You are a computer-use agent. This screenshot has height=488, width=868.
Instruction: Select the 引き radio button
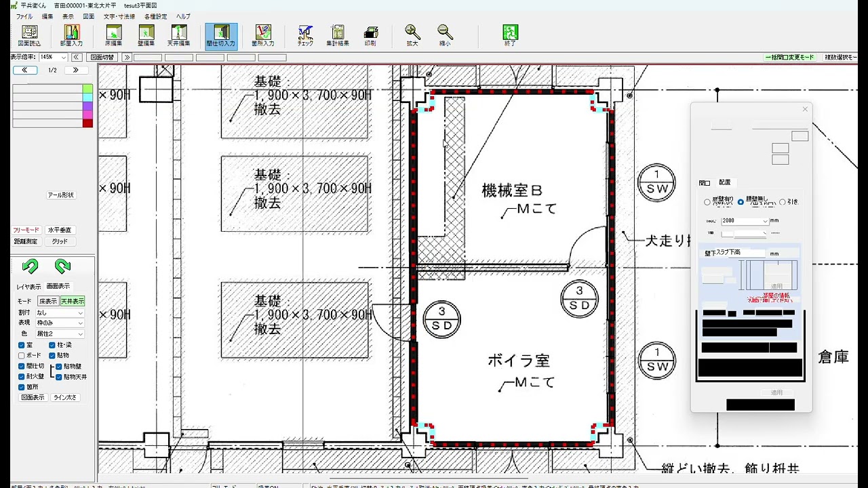[x=783, y=202]
